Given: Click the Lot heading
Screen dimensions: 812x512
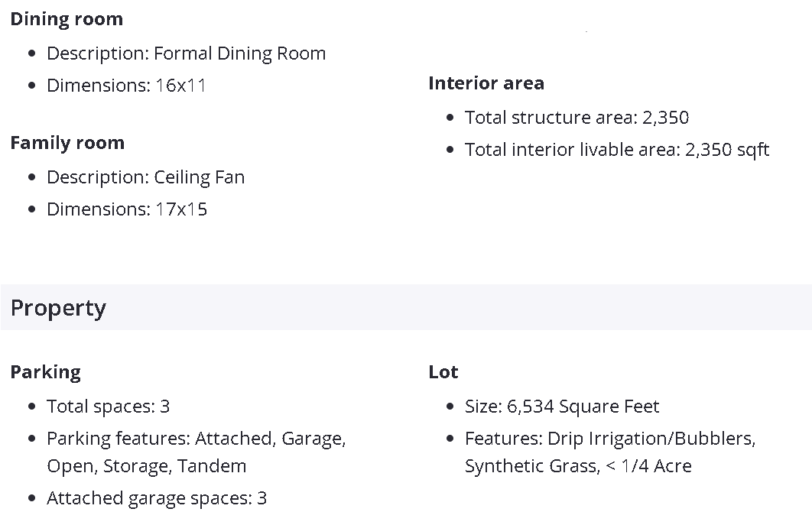Looking at the screenshot, I should 443,372.
